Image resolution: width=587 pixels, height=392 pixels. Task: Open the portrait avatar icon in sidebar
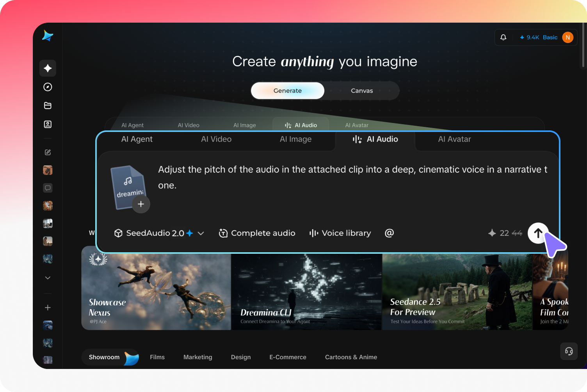tap(48, 124)
